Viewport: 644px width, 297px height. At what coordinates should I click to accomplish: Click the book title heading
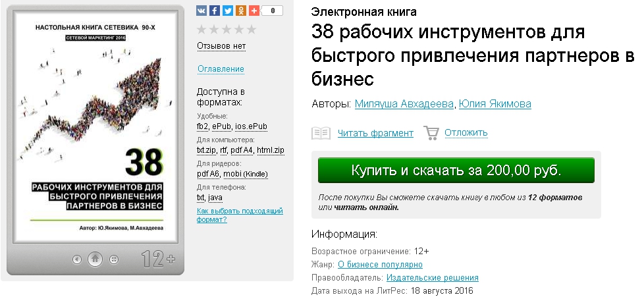pos(473,55)
